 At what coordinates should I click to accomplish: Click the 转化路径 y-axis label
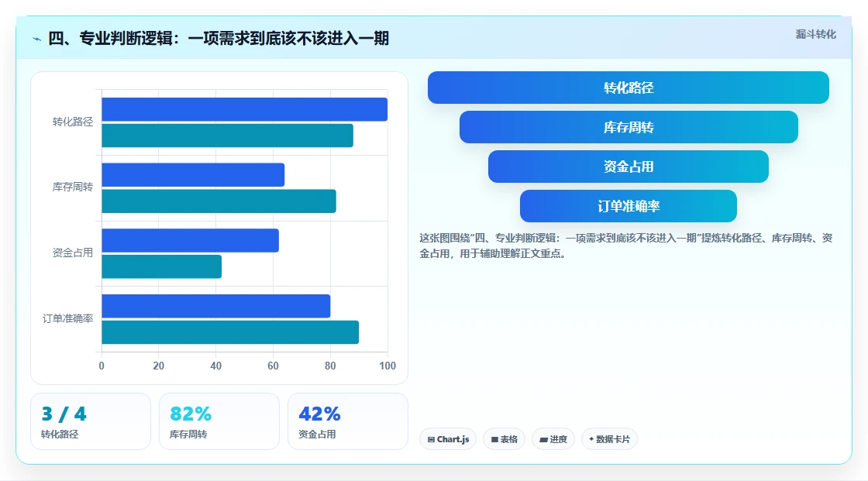(73, 122)
